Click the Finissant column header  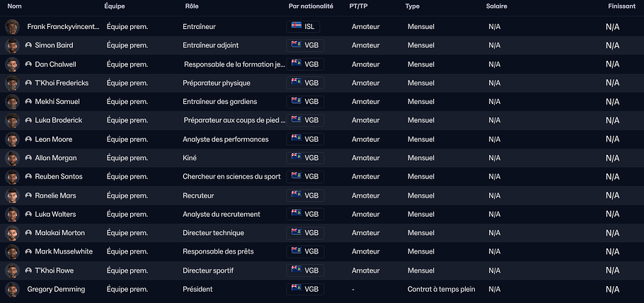click(621, 6)
